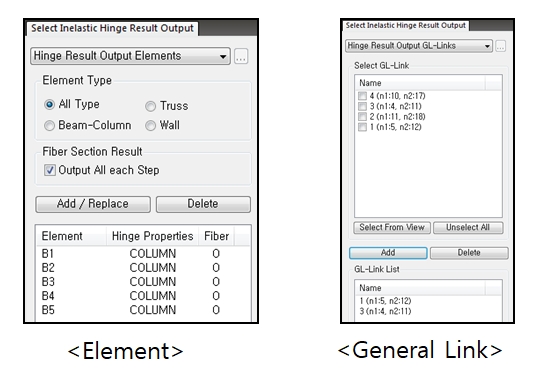Select 3 (n1:4, n2:11) in GL-Link List
Image resolution: width=540 pixels, height=374 pixels.
[385, 311]
